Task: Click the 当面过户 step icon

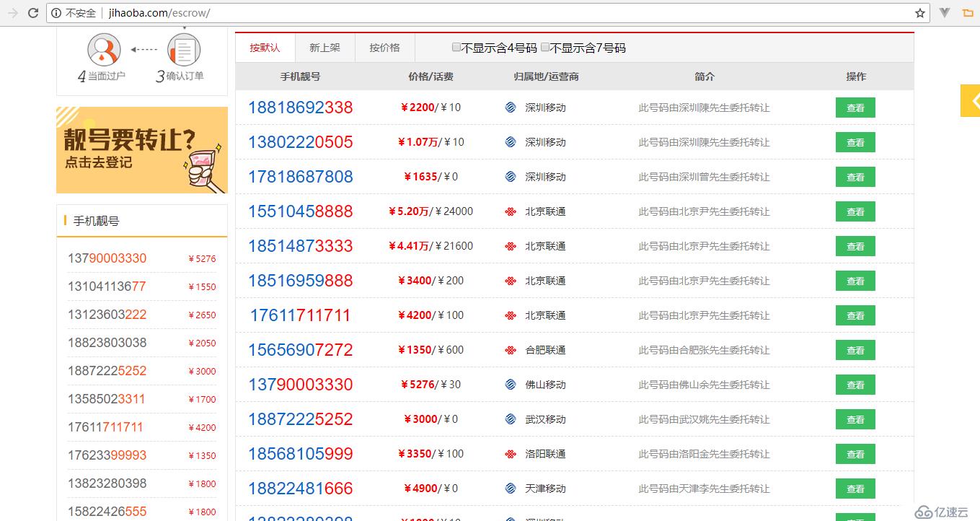Action: (104, 50)
